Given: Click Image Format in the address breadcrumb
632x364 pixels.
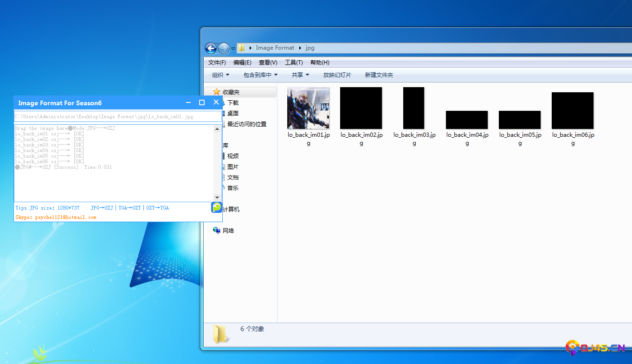Looking at the screenshot, I should point(275,48).
